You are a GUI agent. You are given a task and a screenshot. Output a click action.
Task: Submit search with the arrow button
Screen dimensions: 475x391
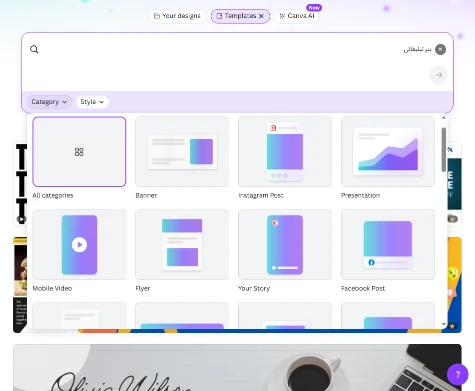click(439, 75)
